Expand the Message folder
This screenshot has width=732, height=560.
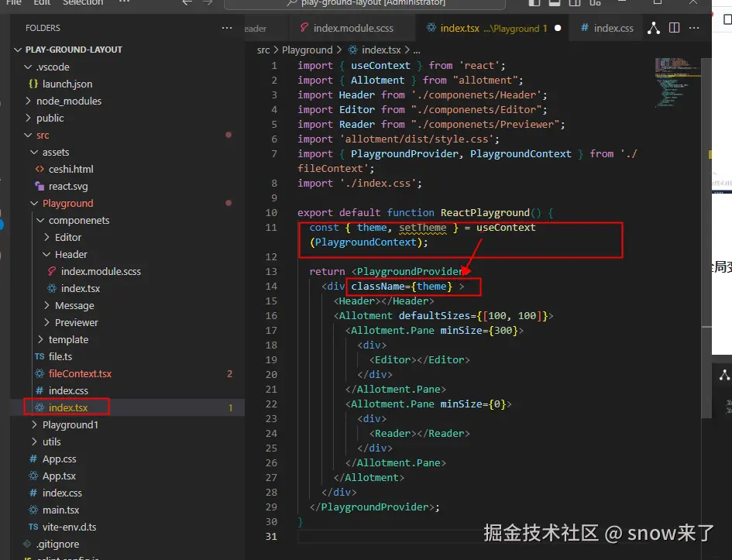(46, 305)
